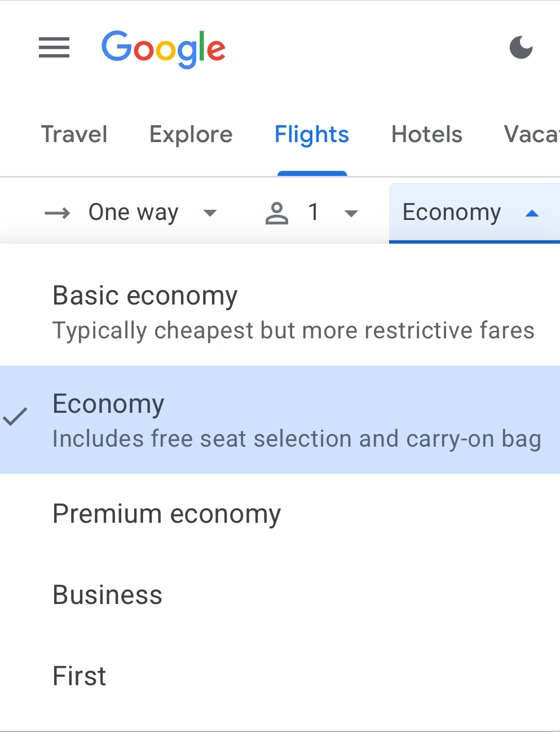Click the checkmark beside Economy
The width and height of the screenshot is (560, 732).
click(16, 417)
